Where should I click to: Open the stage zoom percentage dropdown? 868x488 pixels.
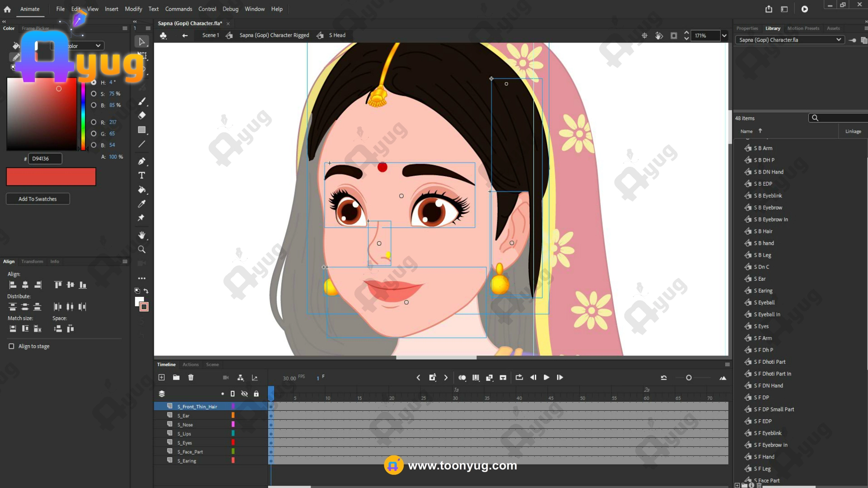[x=724, y=36]
